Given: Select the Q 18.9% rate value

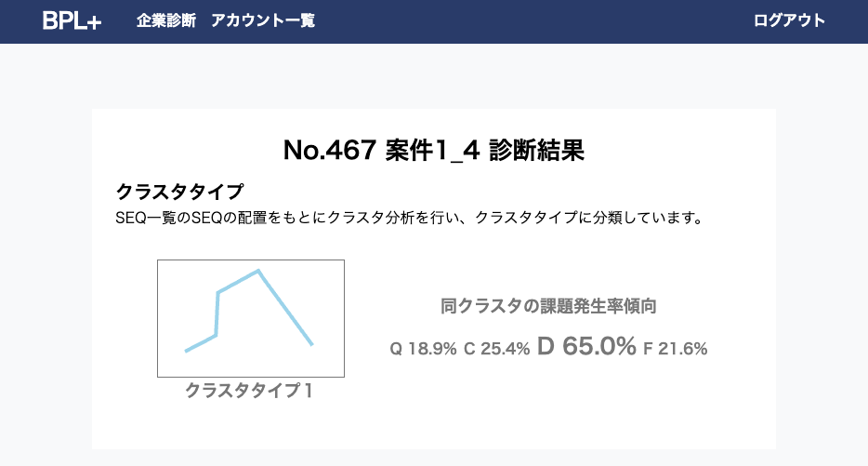Looking at the screenshot, I should point(423,349).
